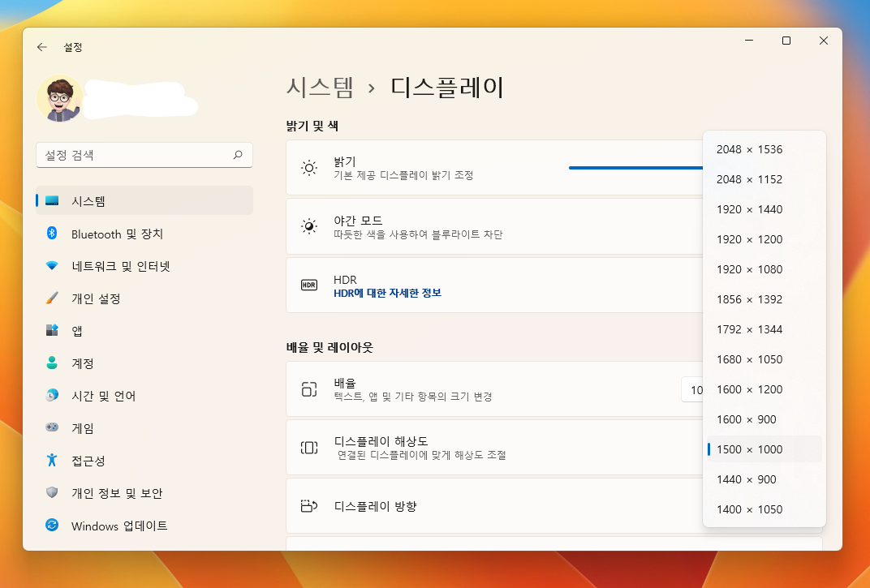Click the 디스플레이 방향 row
The width and height of the screenshot is (870, 588).
coord(494,506)
